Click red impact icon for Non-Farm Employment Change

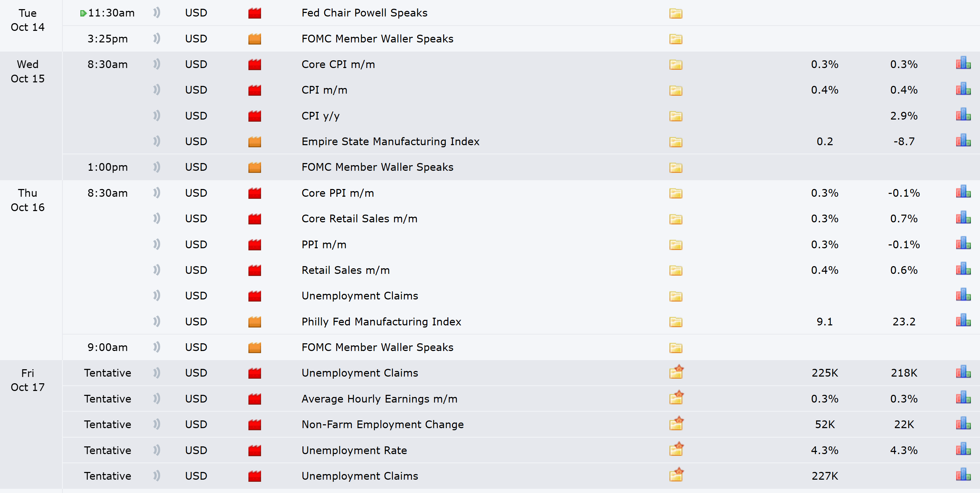tap(254, 425)
